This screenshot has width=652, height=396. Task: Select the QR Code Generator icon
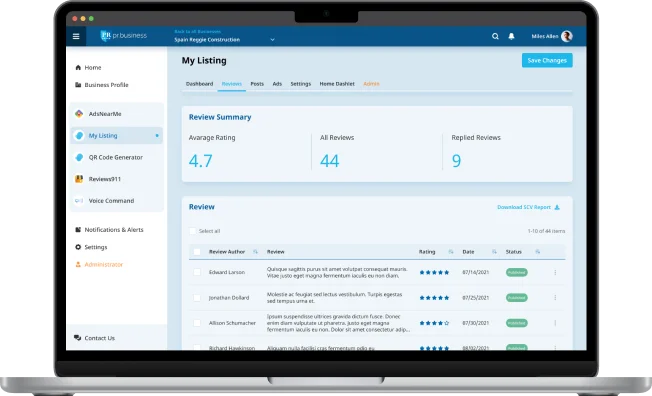[79, 157]
